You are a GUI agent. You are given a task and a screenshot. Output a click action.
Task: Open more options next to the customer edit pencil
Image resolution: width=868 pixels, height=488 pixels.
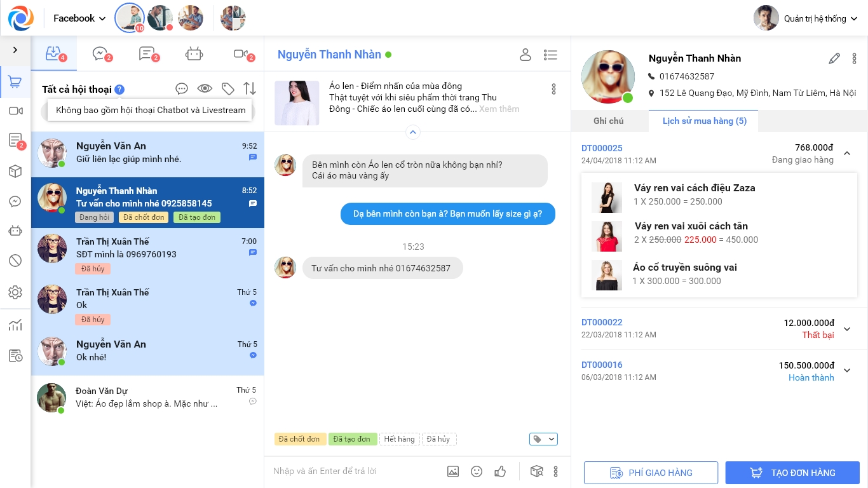(854, 58)
